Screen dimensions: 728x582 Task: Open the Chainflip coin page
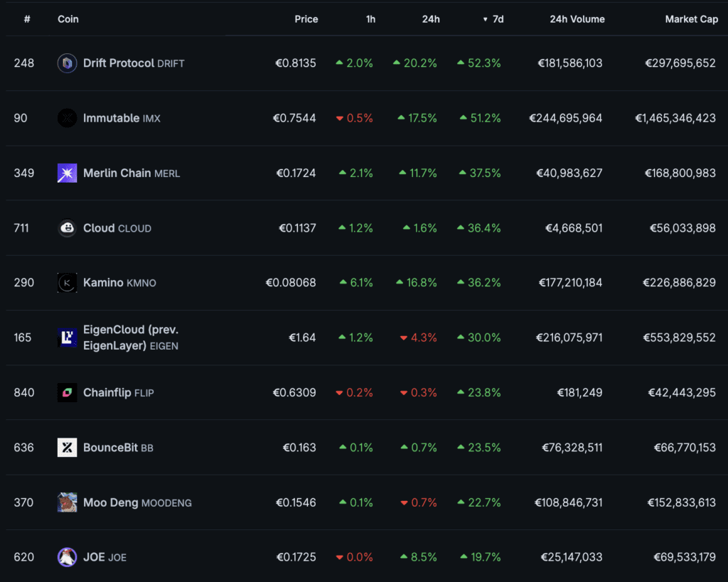pos(119,393)
